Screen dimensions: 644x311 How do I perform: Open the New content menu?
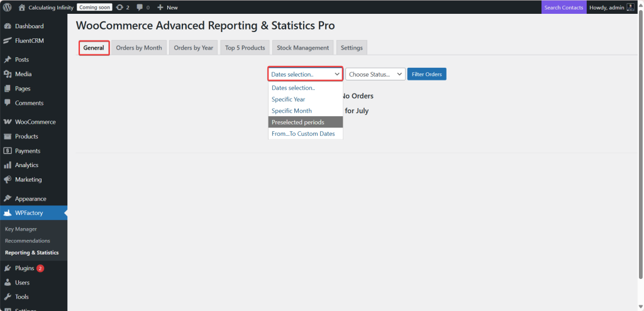tap(167, 8)
